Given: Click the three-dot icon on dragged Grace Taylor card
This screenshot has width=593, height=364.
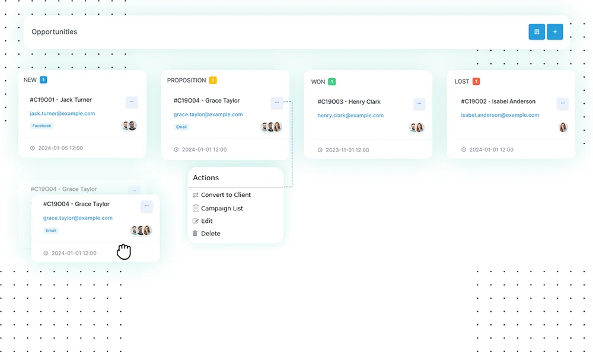Looking at the screenshot, I should (146, 206).
